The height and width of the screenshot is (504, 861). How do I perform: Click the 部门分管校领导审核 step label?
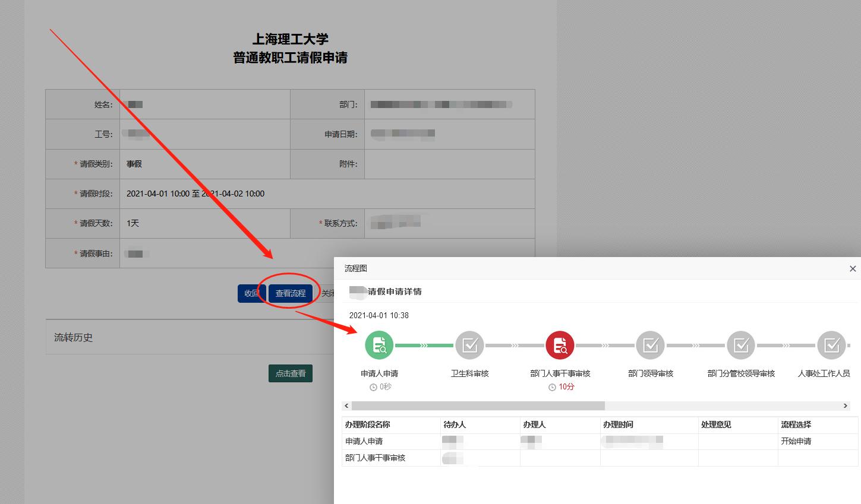[741, 373]
